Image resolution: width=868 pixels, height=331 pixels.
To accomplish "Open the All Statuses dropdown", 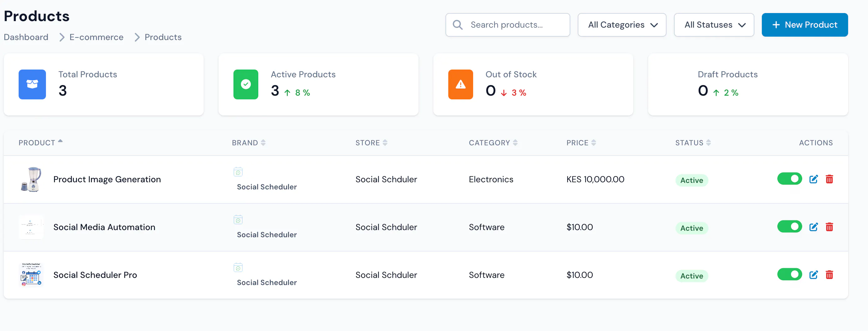I will tap(714, 25).
